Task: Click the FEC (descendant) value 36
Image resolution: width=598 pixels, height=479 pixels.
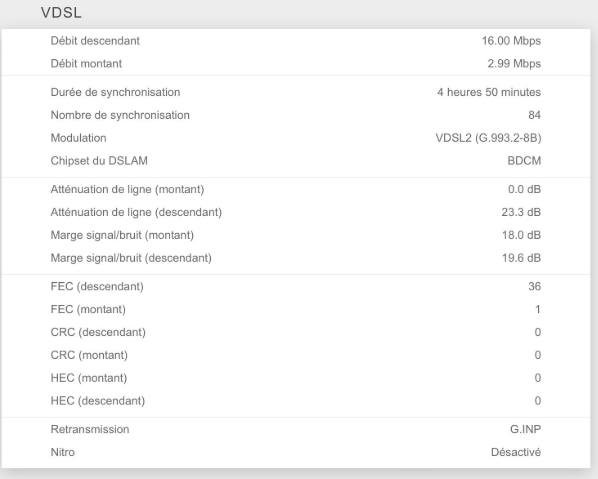Action: pyautogui.click(x=534, y=286)
